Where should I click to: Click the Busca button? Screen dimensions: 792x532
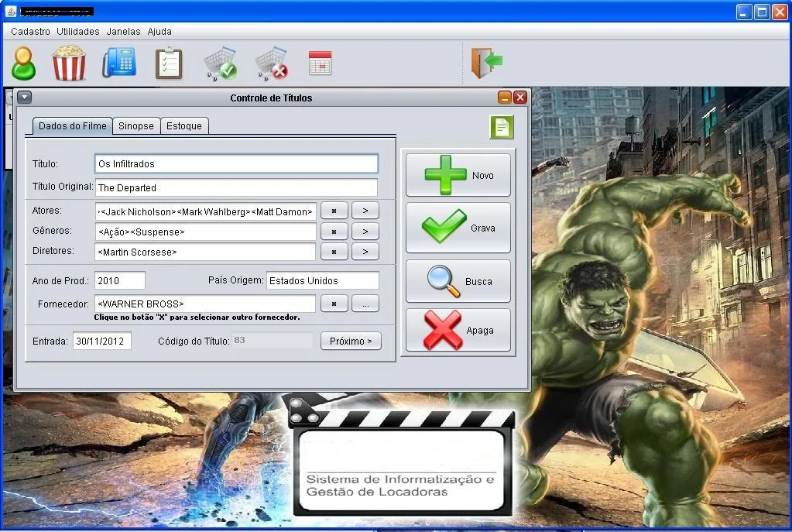coord(458,281)
